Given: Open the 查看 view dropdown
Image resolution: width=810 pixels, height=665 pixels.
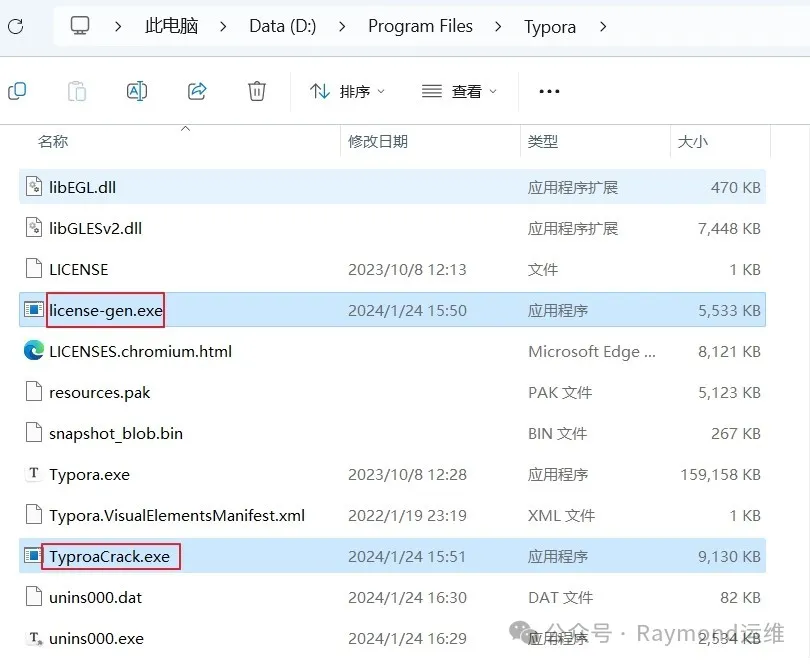Looking at the screenshot, I should tap(459, 91).
